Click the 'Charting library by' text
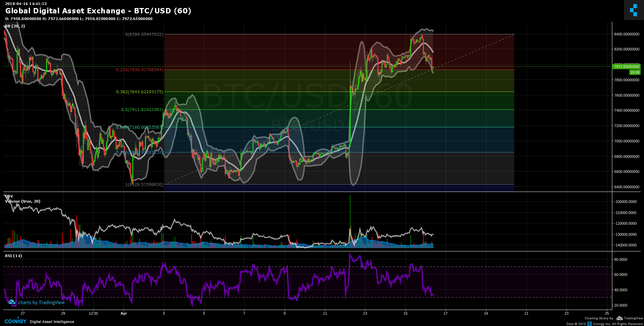Viewport: 644px width, 326px height. [x=599, y=318]
